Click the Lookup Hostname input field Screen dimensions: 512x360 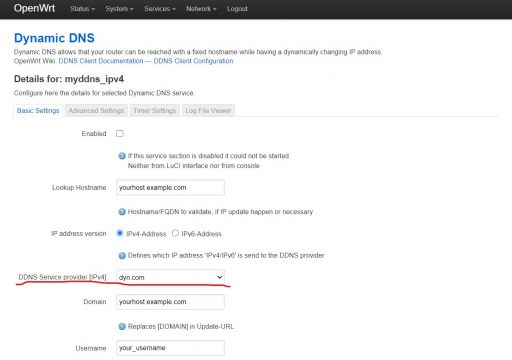tap(170, 187)
